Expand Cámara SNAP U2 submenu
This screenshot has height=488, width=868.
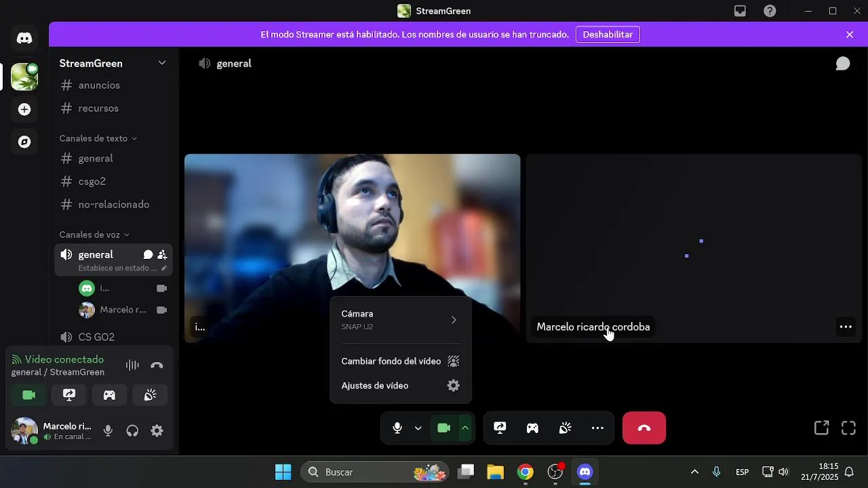click(x=400, y=319)
